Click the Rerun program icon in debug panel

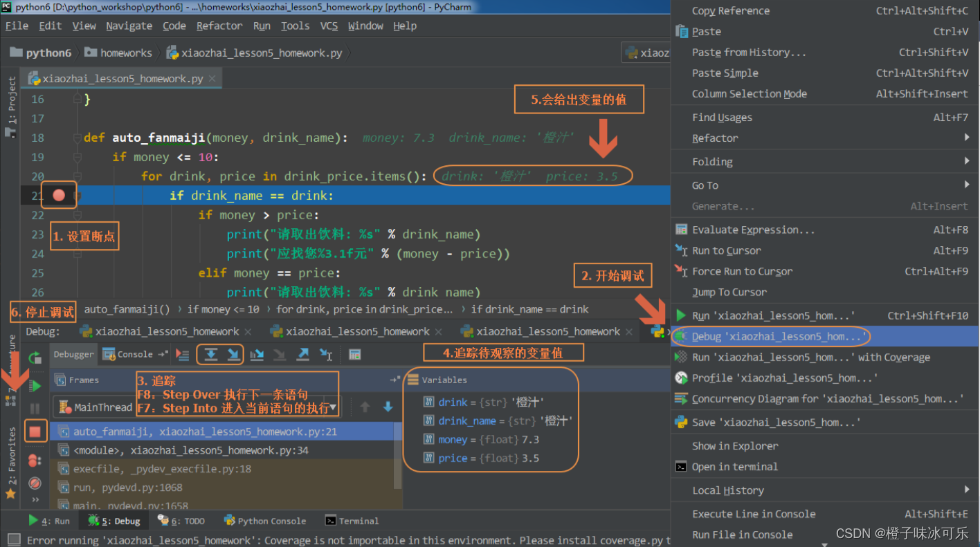(x=35, y=358)
